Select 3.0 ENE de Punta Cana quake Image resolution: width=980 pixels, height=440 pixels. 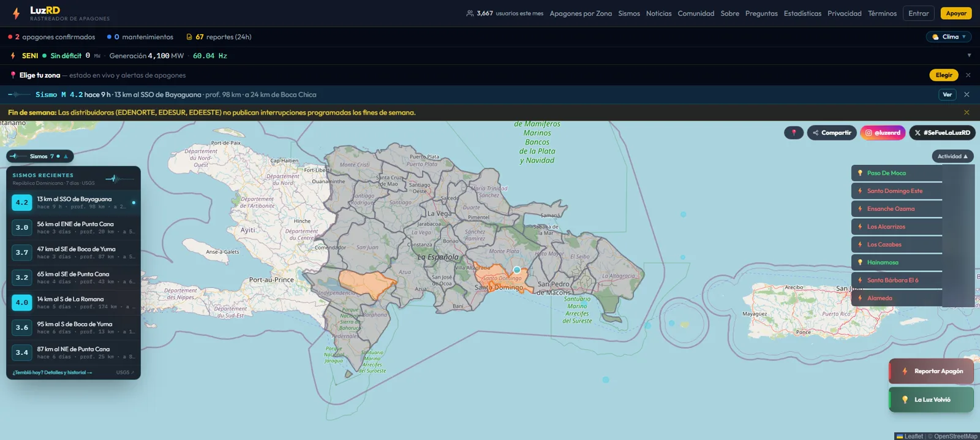(x=73, y=227)
